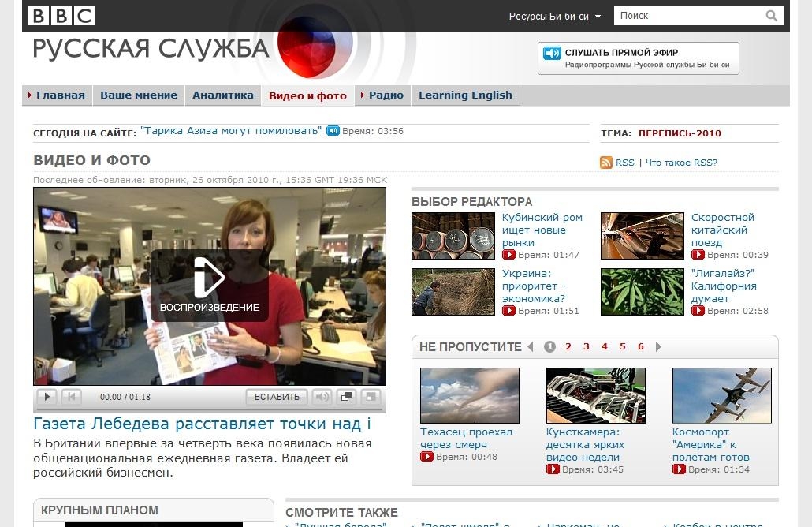Select page 1 of Не пропустите
This screenshot has height=527, width=812.
tap(550, 346)
